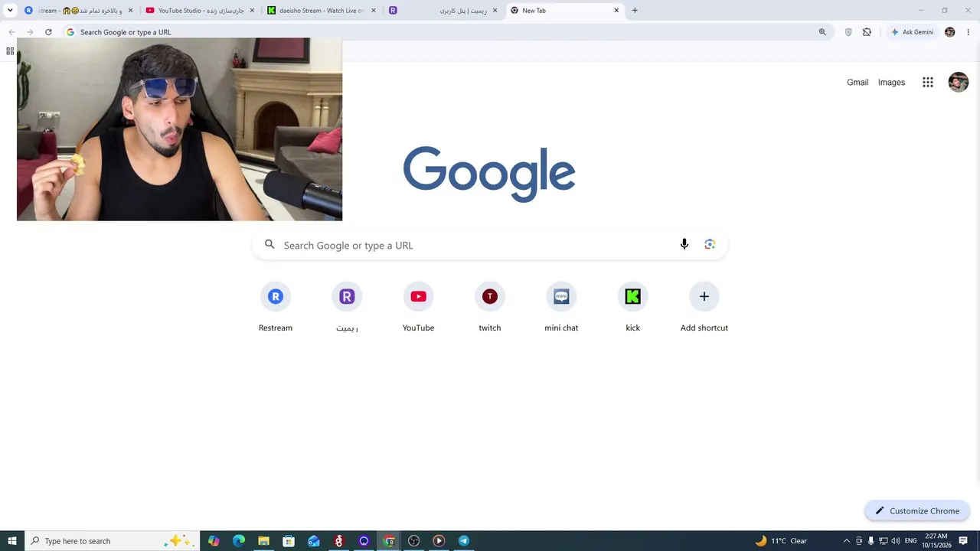
Task: Open Microsoft Edge from the taskbar
Action: (239, 541)
